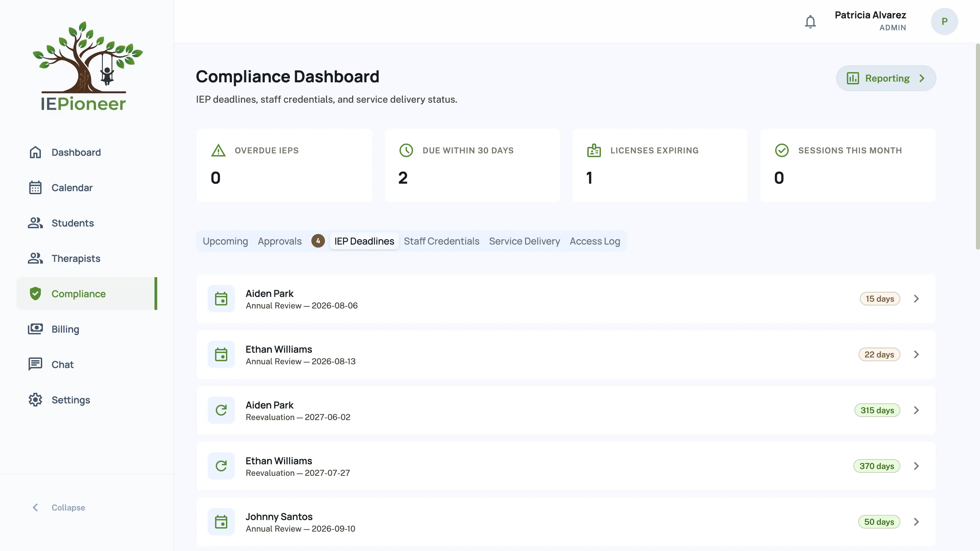Click the Reporting button's right chevron

click(922, 78)
